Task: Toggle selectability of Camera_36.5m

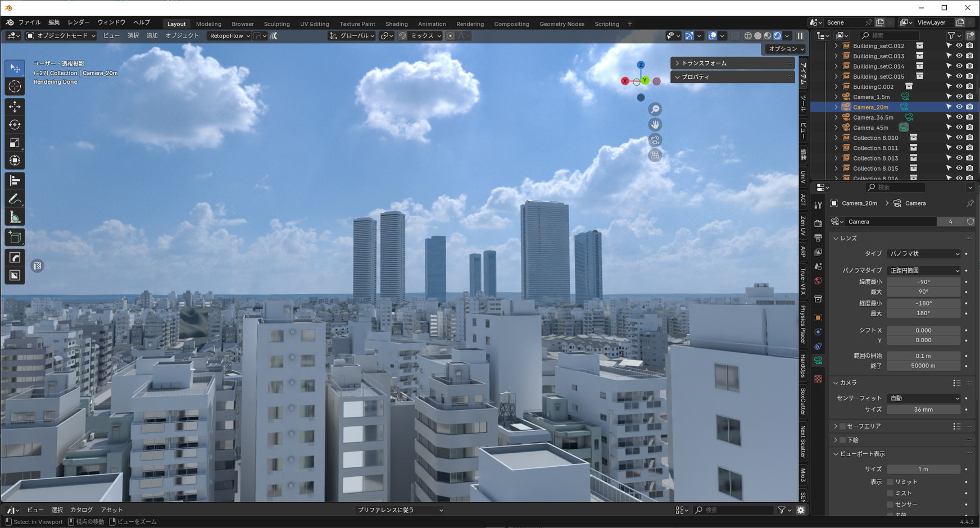Action: [949, 117]
